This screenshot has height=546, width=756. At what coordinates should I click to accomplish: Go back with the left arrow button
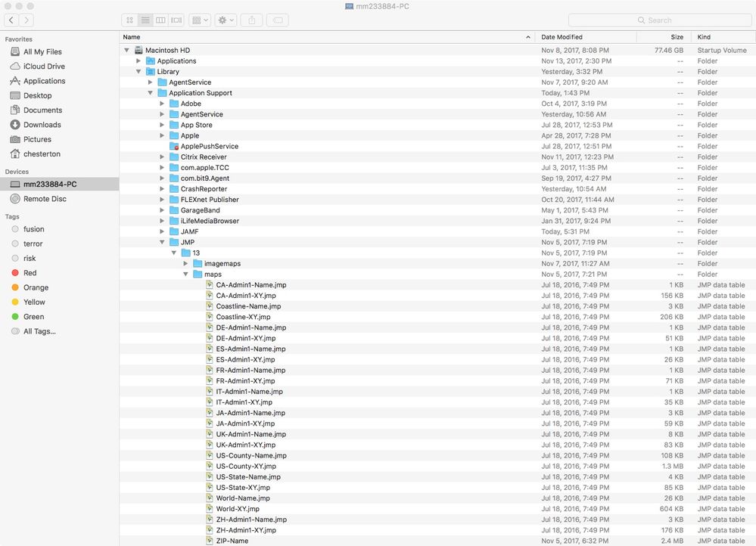[11, 20]
